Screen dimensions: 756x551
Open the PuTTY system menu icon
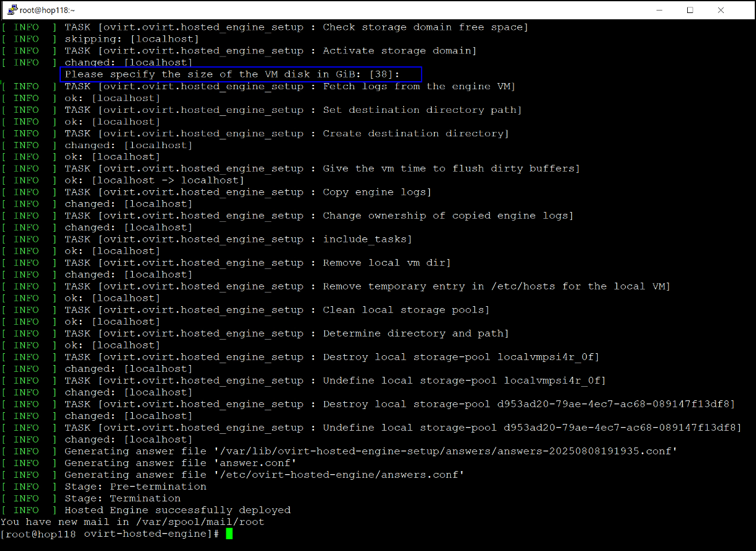point(12,10)
